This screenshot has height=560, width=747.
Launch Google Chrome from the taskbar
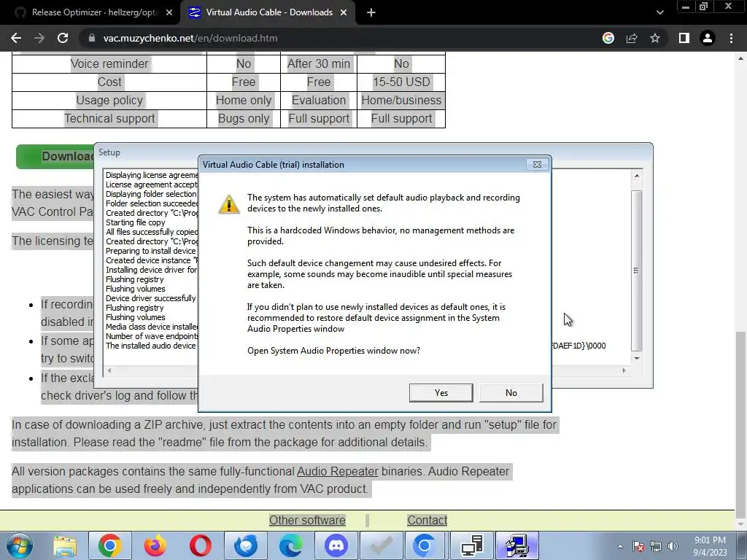[109, 545]
